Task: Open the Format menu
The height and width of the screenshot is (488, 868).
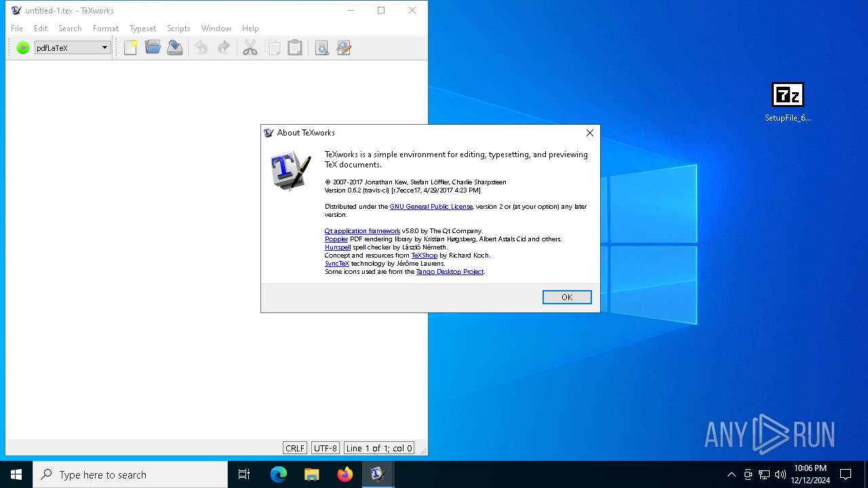Action: 106,28
